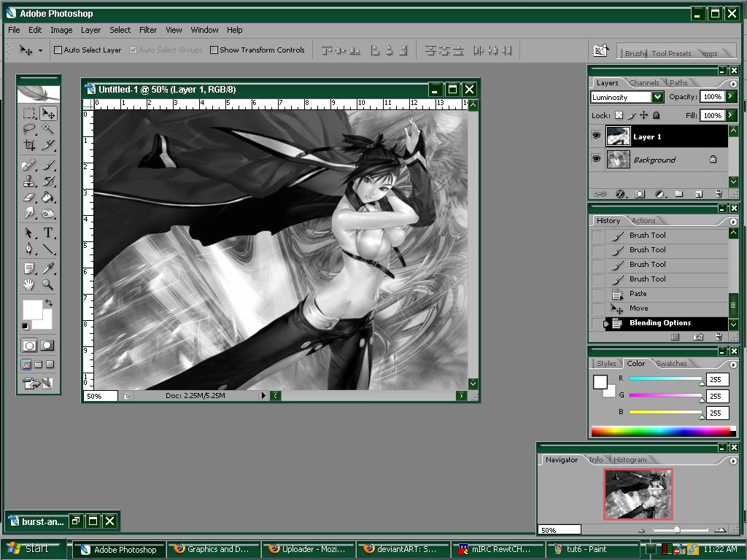This screenshot has width=747, height=560.
Task: Open the Image menu
Action: 61,30
